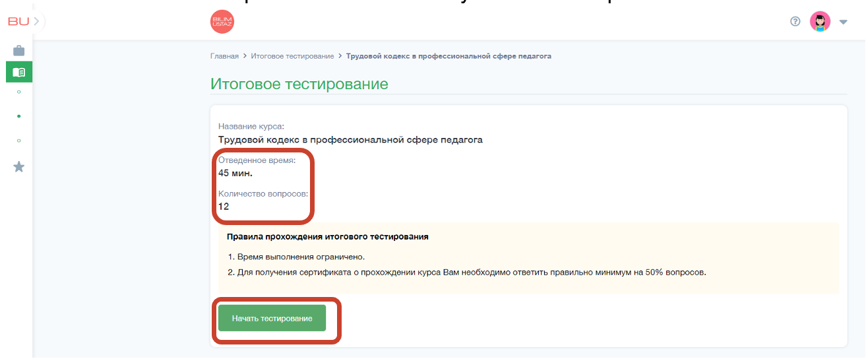
Task: Click the user avatar picture
Action: coord(820,22)
